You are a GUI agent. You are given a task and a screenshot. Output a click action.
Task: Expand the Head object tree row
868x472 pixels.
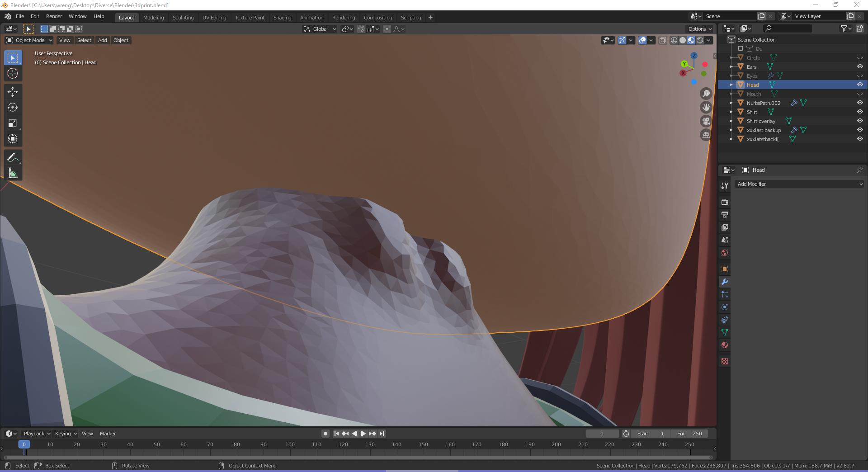731,85
